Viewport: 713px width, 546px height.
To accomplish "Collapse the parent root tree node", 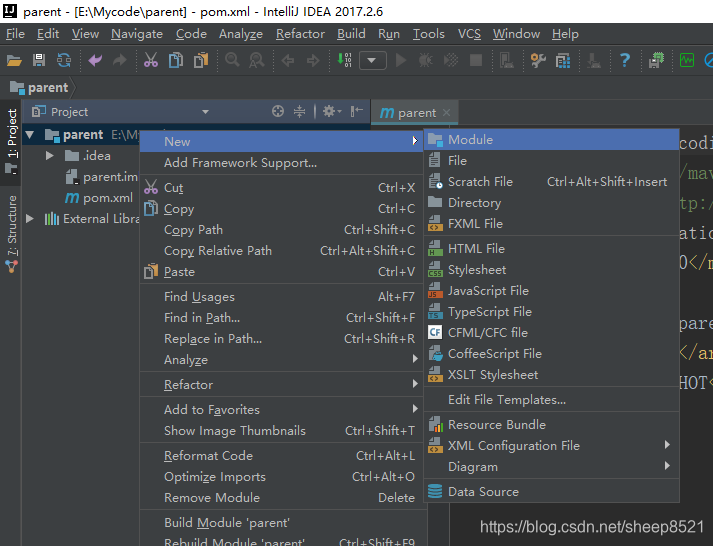I will click(30, 135).
